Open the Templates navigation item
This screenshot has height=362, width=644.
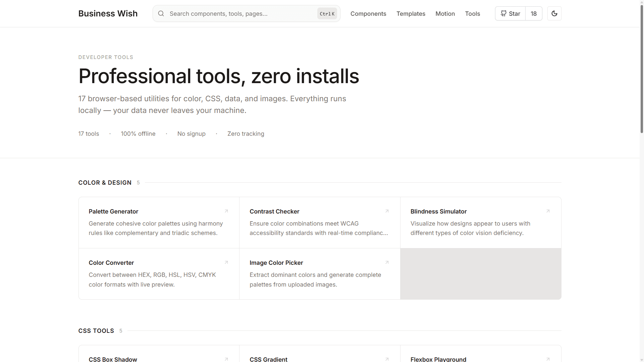411,14
